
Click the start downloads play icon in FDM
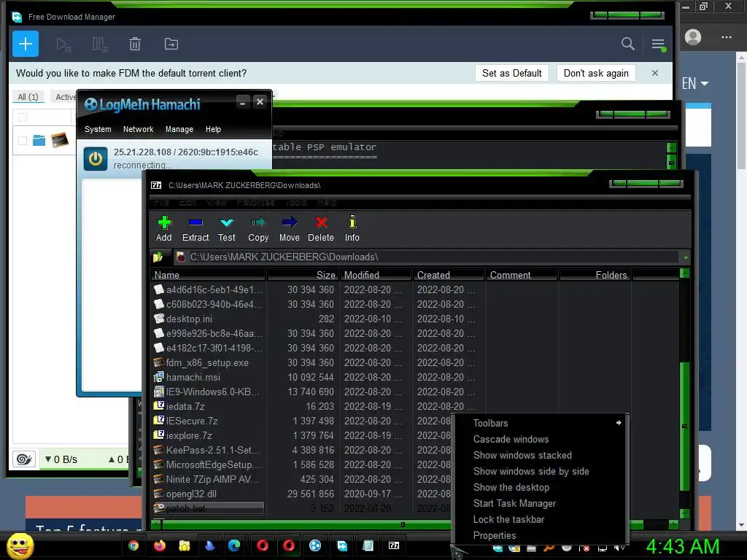pyautogui.click(x=63, y=44)
